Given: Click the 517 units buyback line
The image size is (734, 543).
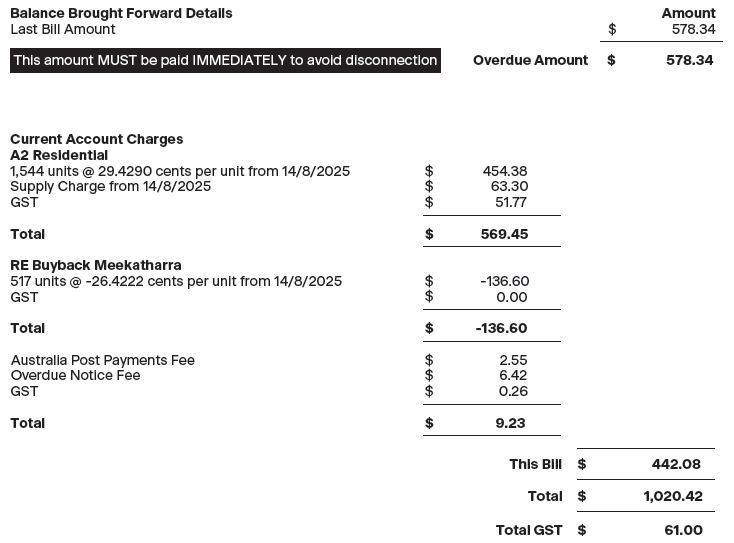Looking at the screenshot, I should click(x=176, y=281).
